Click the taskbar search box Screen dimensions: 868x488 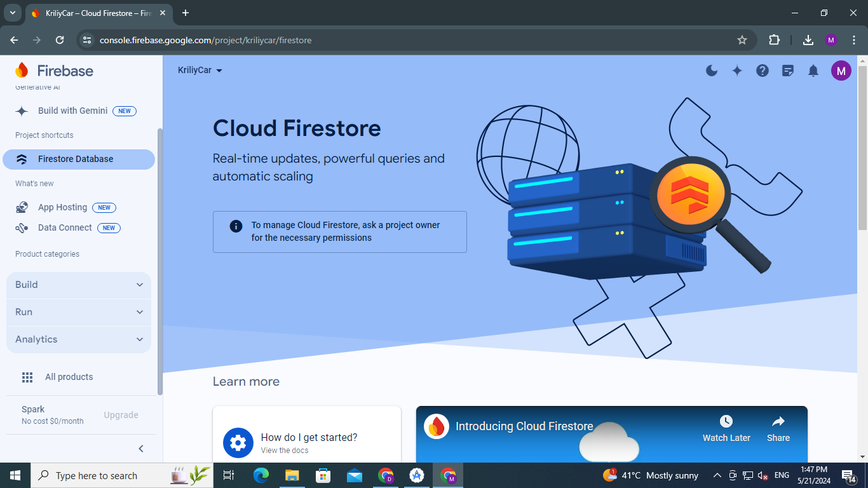[x=121, y=475]
